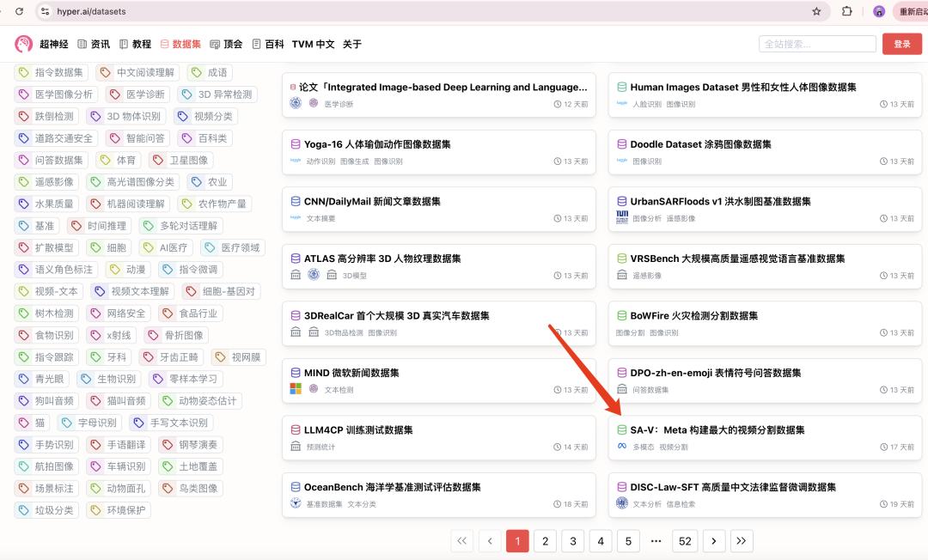The width and height of the screenshot is (928, 560).
Task: Click tag icon of 指令数据集 tag
Action: pyautogui.click(x=24, y=72)
